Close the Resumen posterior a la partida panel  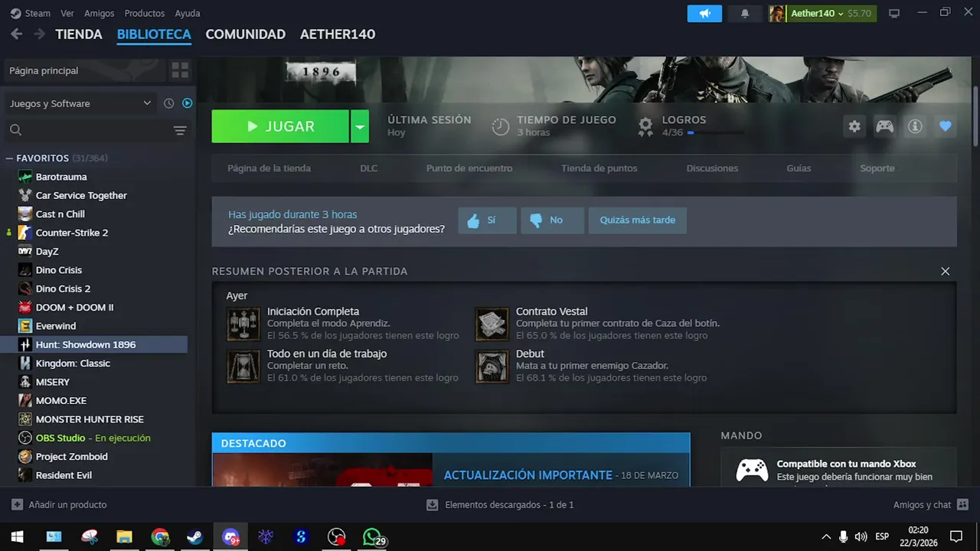coord(945,272)
